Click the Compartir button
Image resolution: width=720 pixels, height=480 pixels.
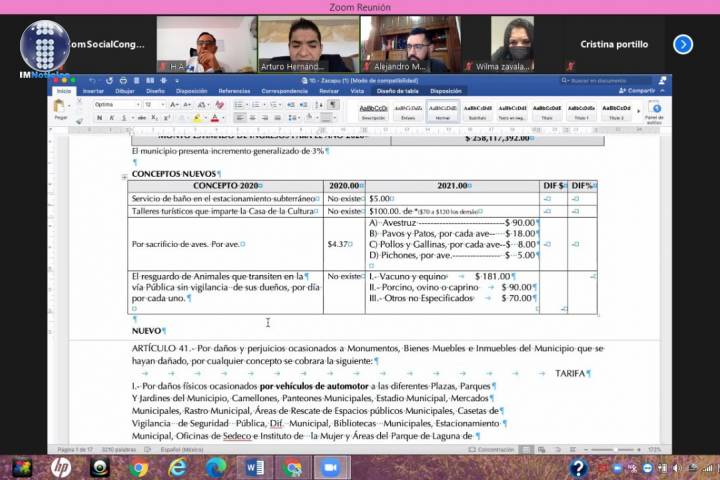(637, 91)
